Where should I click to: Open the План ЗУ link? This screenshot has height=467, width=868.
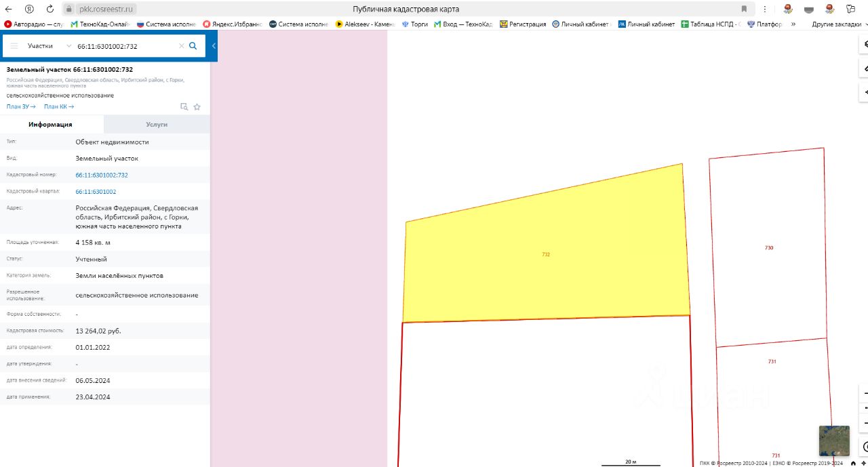[21, 106]
